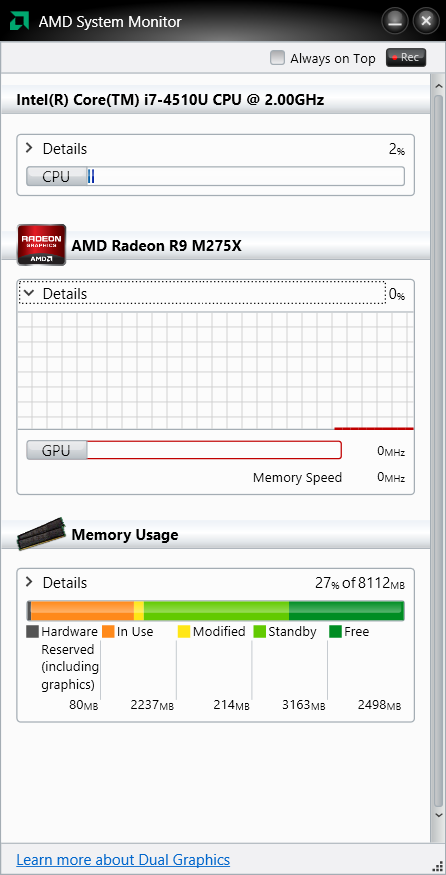The image size is (446, 875).
Task: Click the GPU clock speed bar
Action: [184, 450]
